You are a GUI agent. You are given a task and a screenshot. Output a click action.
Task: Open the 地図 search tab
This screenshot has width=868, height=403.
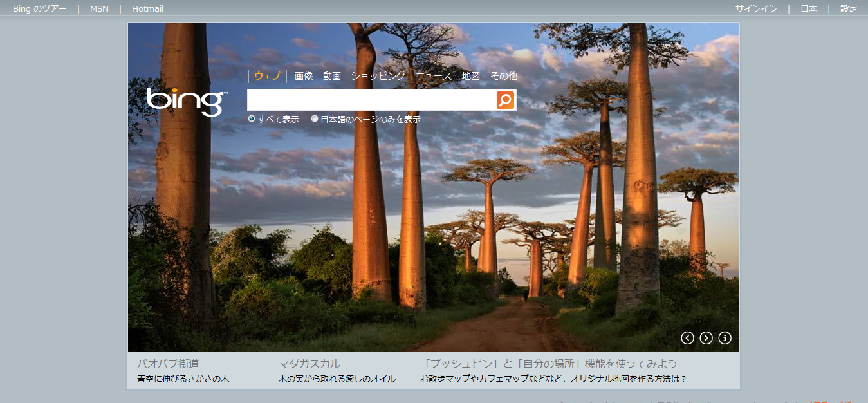(471, 76)
